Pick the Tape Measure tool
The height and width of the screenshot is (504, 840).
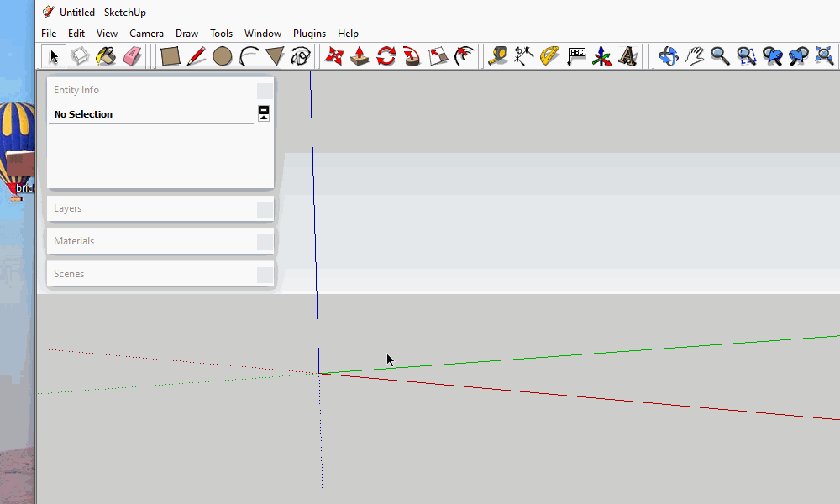(497, 56)
